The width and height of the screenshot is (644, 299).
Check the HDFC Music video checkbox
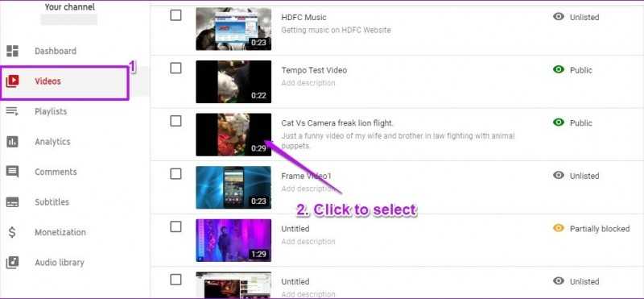175,15
